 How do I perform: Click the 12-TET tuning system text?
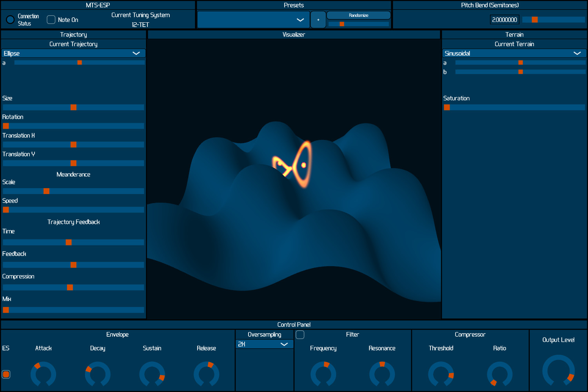tap(140, 25)
